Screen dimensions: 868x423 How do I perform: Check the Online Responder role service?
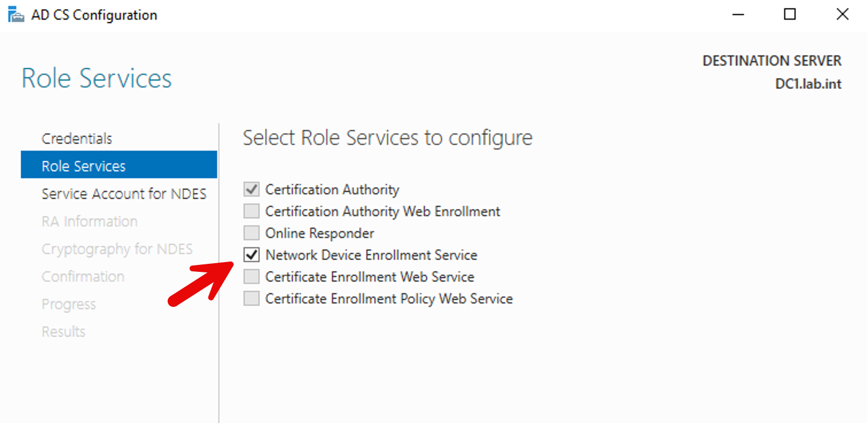(251, 233)
